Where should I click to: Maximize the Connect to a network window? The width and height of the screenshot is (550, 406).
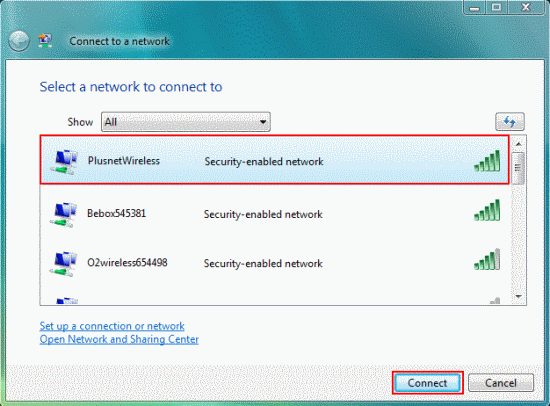click(496, 7)
